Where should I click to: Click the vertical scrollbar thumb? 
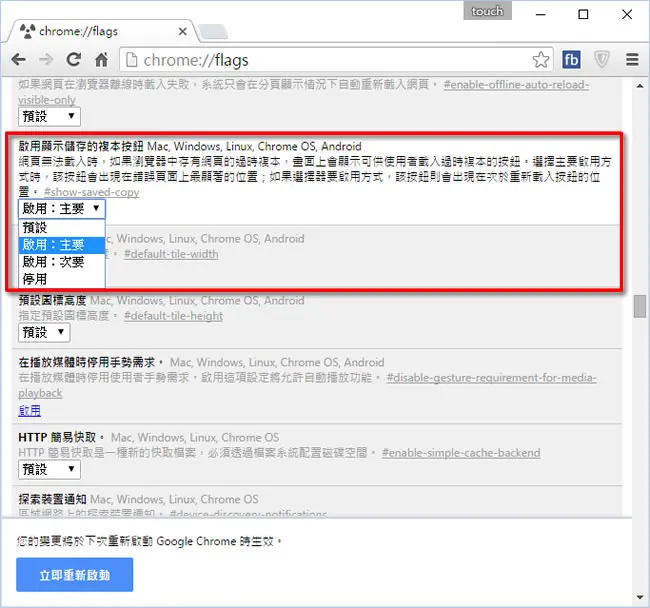coord(640,306)
